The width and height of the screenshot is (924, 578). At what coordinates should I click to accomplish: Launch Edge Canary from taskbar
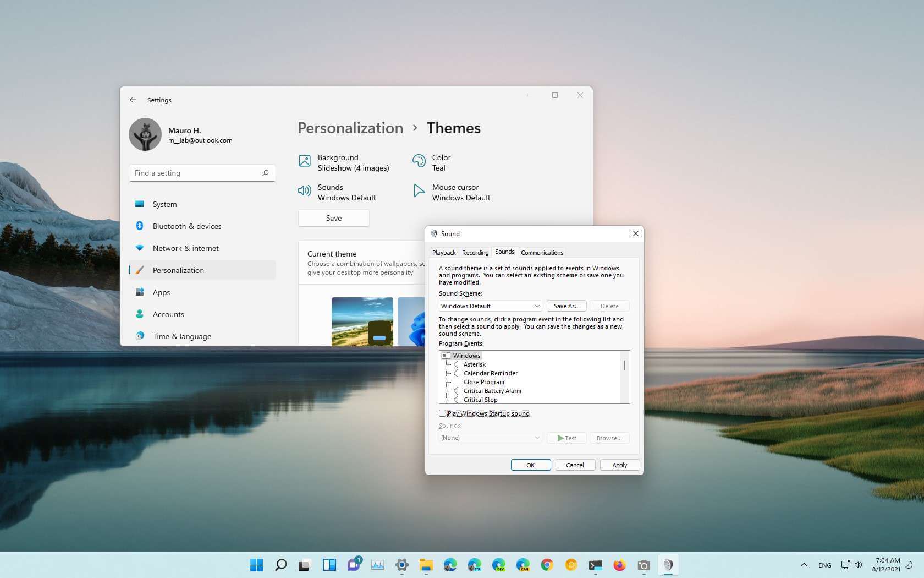tap(522, 565)
